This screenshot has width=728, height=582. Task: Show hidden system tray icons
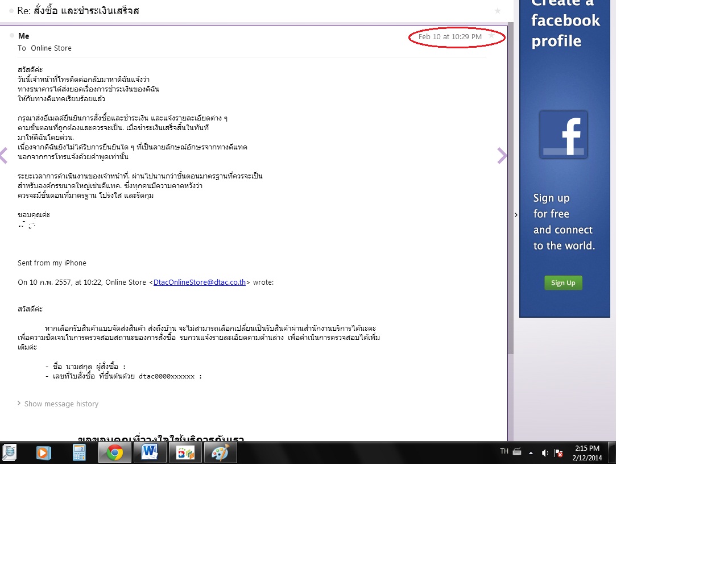pyautogui.click(x=531, y=453)
